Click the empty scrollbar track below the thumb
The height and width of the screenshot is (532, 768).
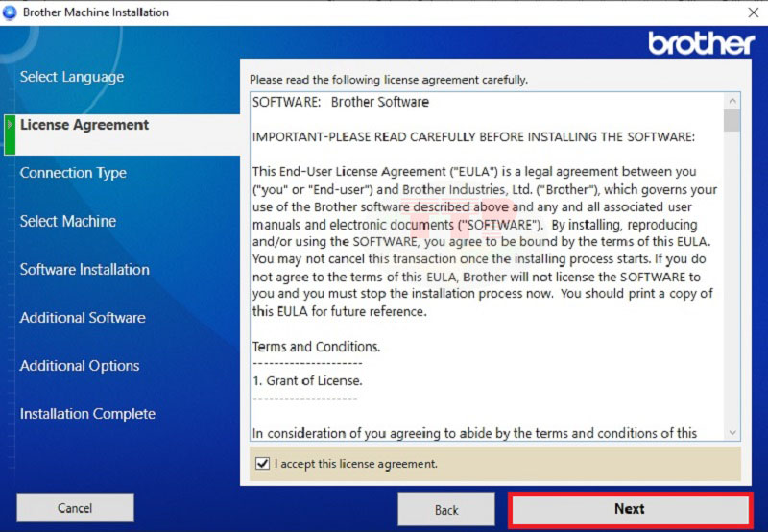pyautogui.click(x=732, y=288)
